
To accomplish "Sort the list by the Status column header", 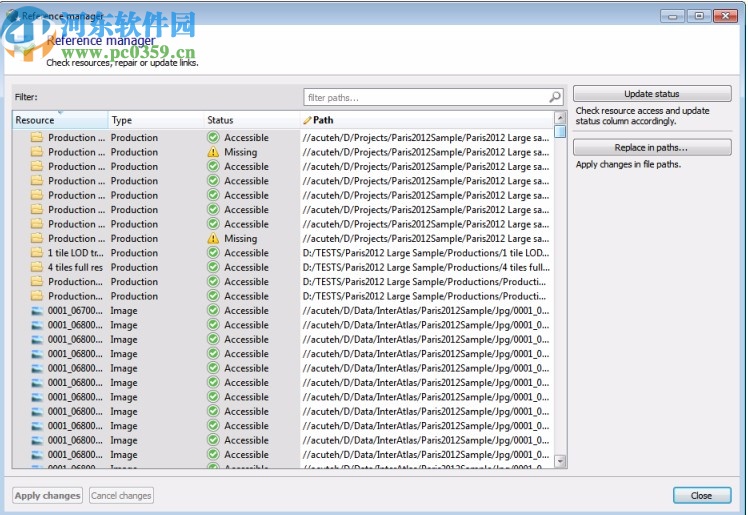I will pos(252,120).
